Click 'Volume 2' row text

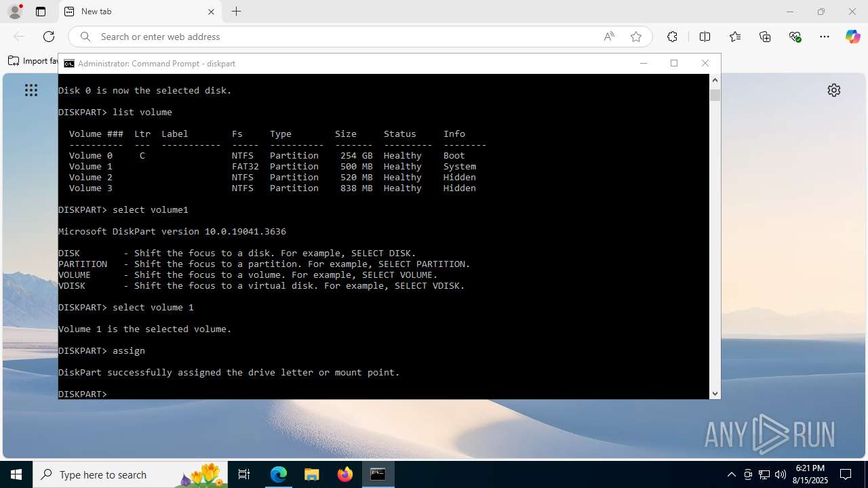91,177
